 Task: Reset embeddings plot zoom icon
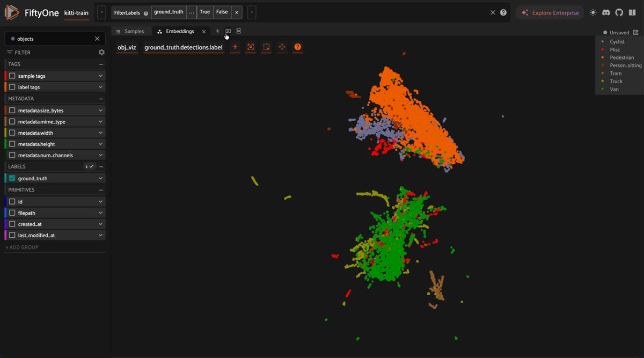[x=251, y=47]
